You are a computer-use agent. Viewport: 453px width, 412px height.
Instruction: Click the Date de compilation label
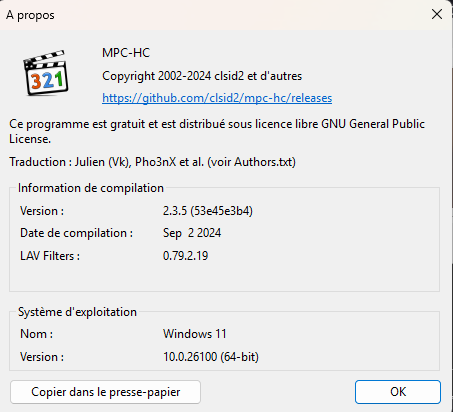coord(76,233)
